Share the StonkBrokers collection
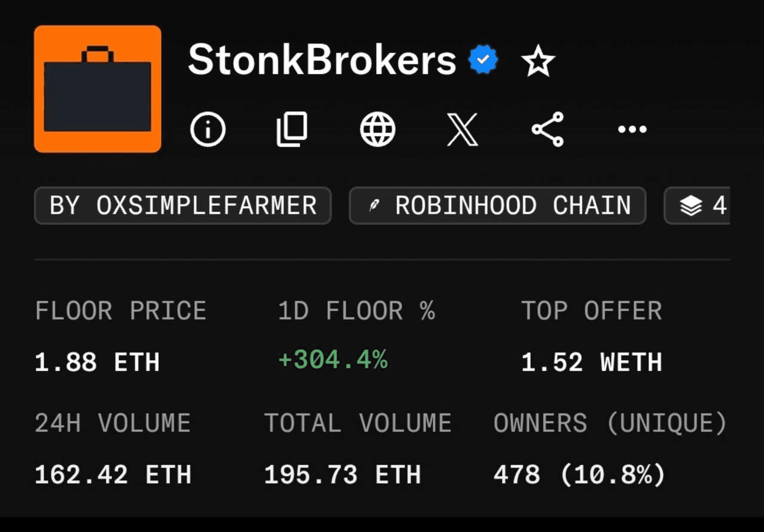The width and height of the screenshot is (764, 532). click(547, 129)
